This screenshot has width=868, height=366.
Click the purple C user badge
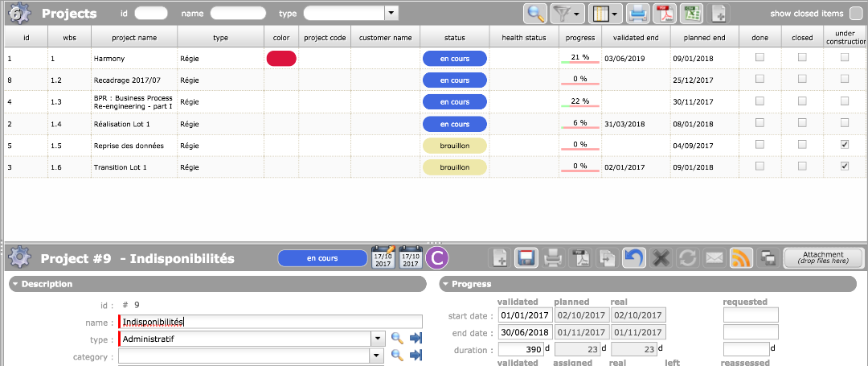[437, 258]
